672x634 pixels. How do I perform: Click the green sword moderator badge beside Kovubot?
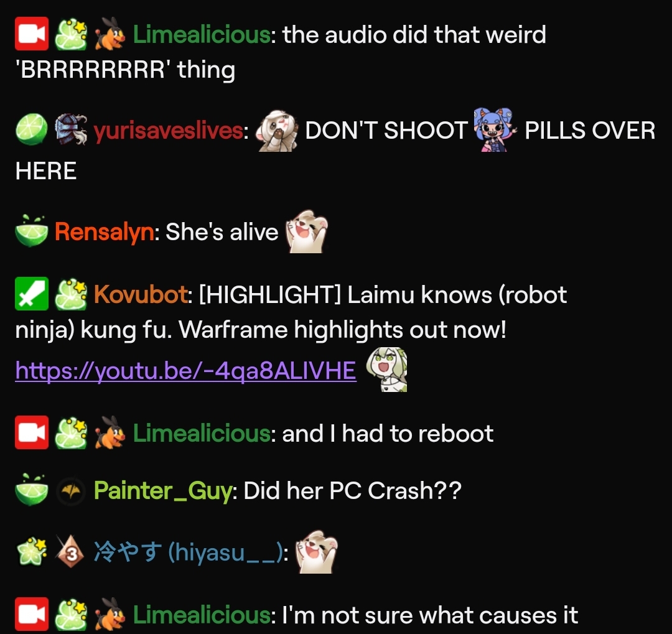32,294
